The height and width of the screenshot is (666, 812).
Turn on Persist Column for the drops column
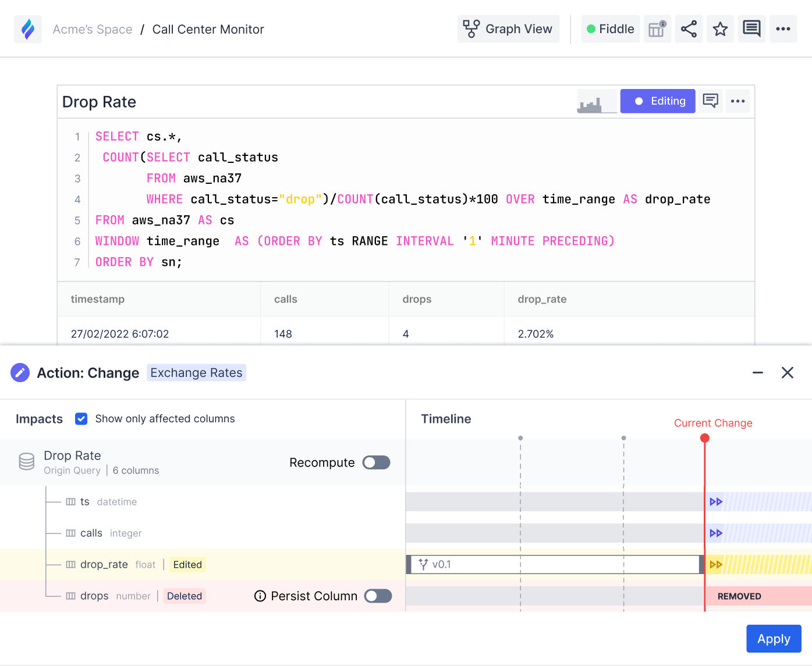click(378, 596)
